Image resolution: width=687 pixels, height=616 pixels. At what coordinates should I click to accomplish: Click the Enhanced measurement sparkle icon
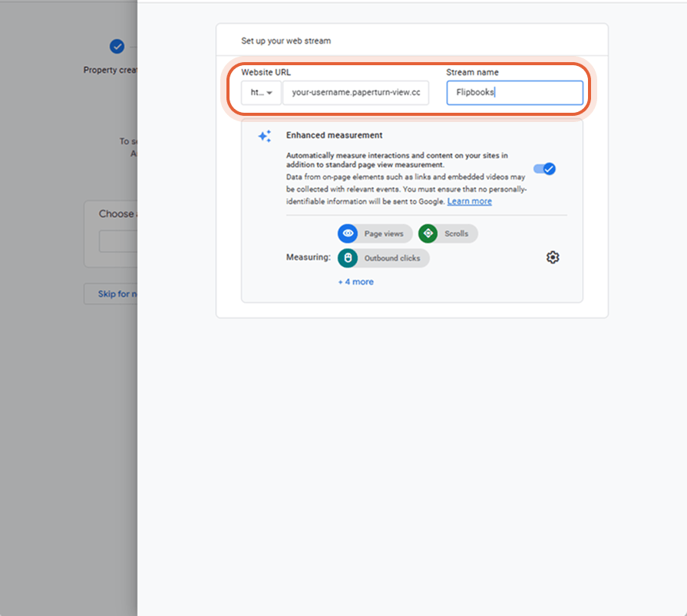coord(265,136)
